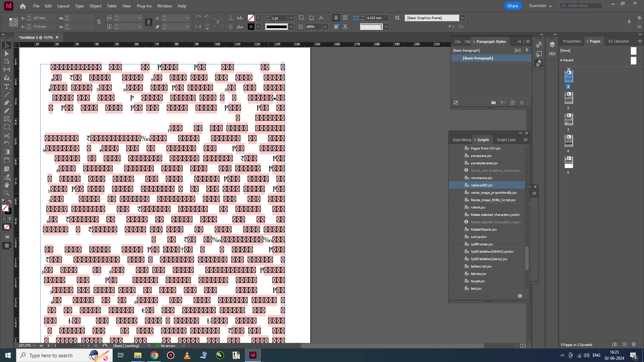This screenshot has height=362, width=644.
Task: Click the Share button
Action: tap(513, 6)
